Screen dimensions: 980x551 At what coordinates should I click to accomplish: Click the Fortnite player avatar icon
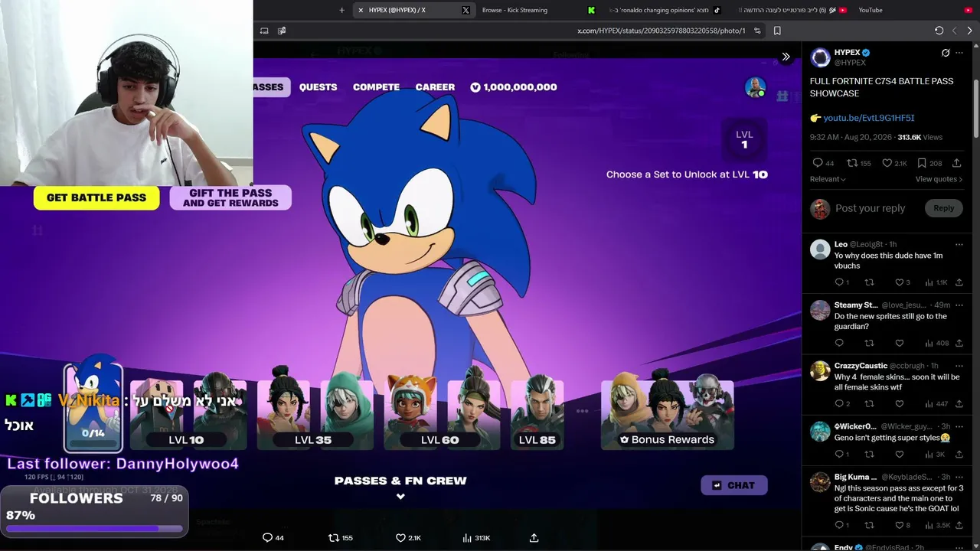click(756, 87)
